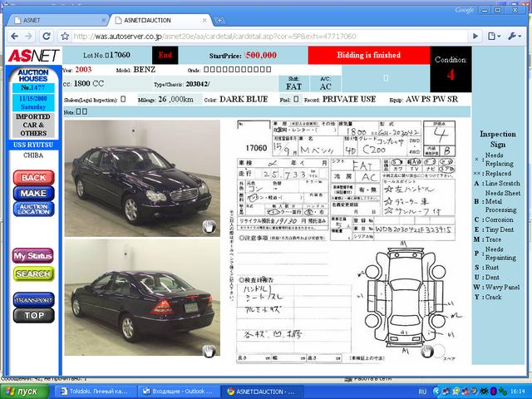Click the black End status box
The height and width of the screenshot is (399, 532).
pyautogui.click(x=165, y=55)
